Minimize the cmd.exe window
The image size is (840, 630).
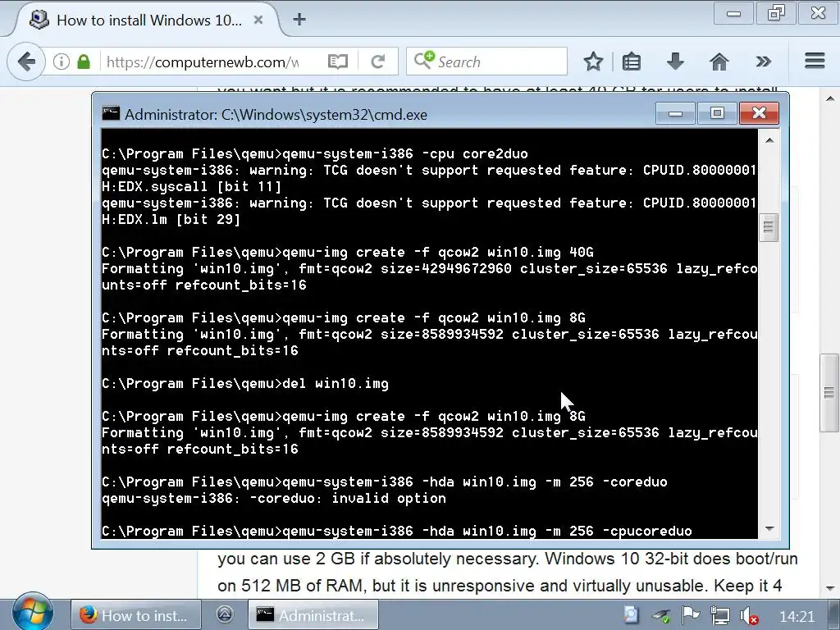click(676, 113)
